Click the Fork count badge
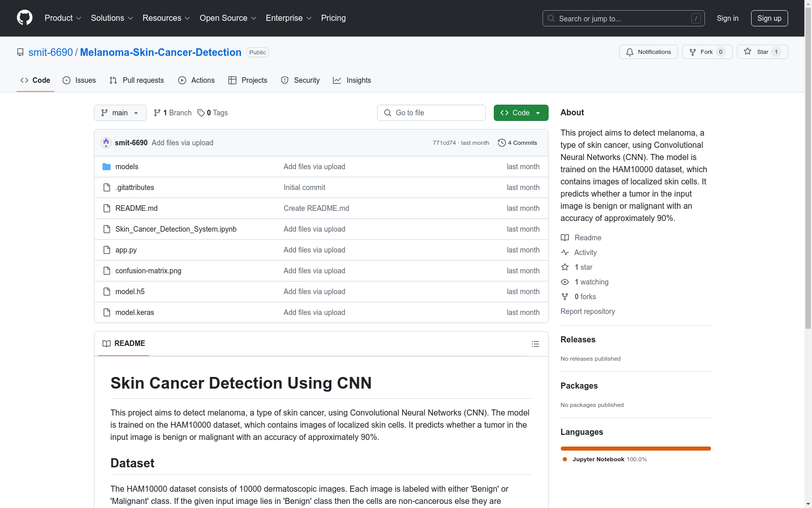 tap(721, 52)
